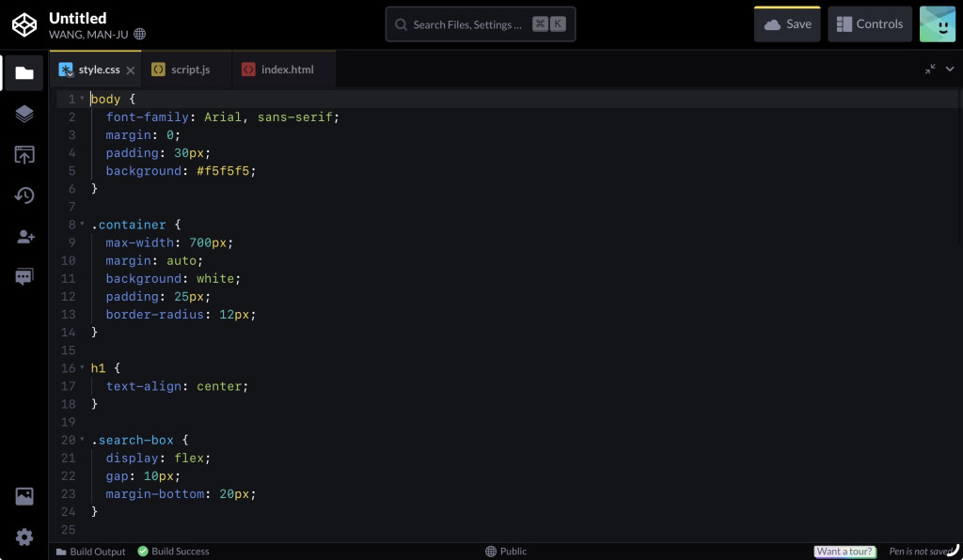This screenshot has height=560, width=963.
Task: Click the globe icon beside WANG, MAN-JU
Action: pyautogui.click(x=139, y=34)
